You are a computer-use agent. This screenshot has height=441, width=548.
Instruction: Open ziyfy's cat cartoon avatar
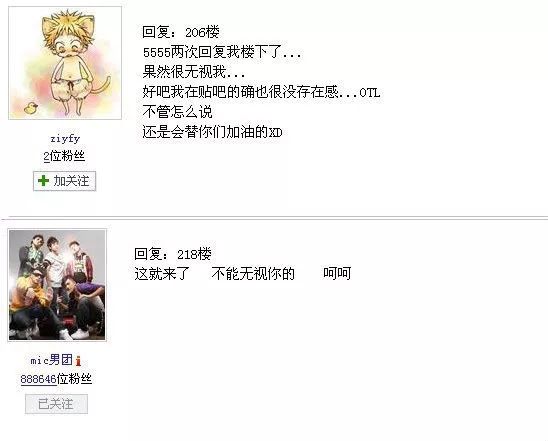[x=65, y=63]
